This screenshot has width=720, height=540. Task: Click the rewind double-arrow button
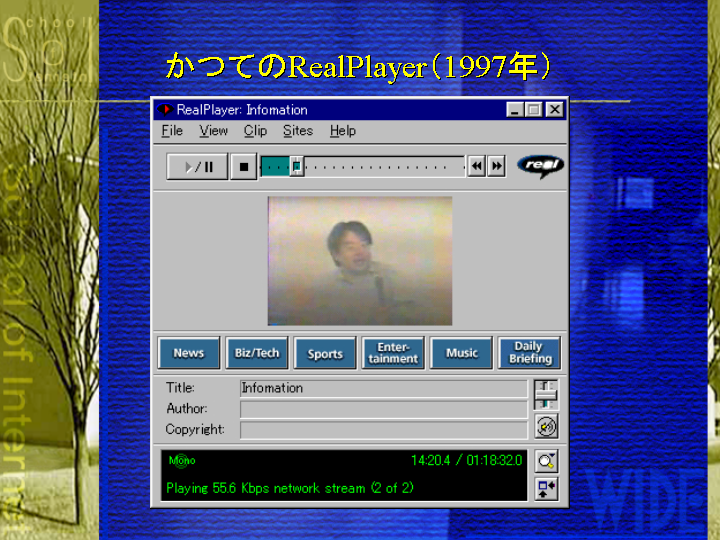(477, 166)
